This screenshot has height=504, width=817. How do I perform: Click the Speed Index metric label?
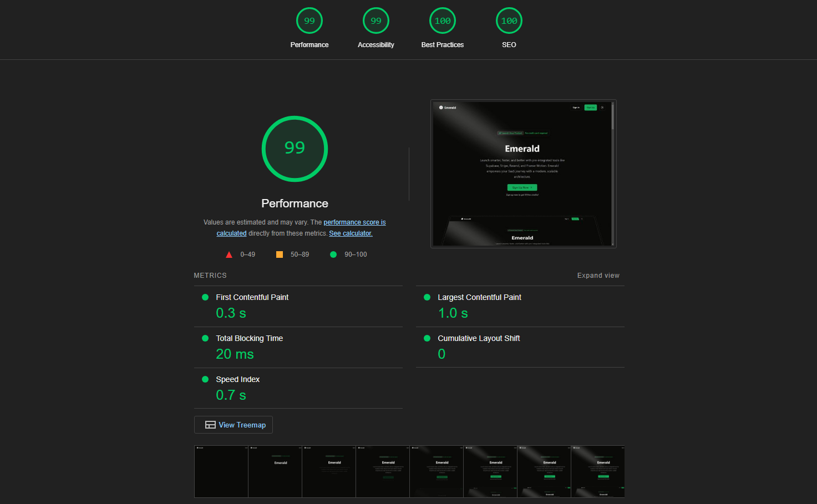(x=238, y=379)
